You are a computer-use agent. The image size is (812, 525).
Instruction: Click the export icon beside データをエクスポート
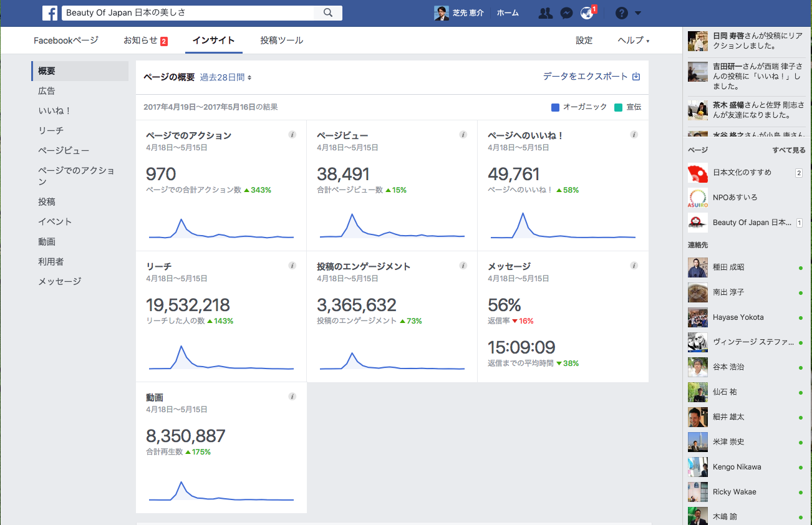[x=636, y=77]
